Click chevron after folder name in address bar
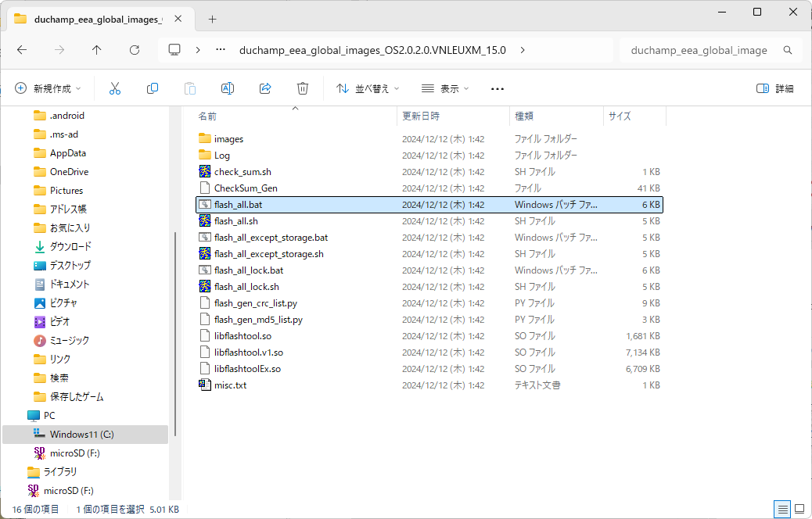The height and width of the screenshot is (519, 812). [x=523, y=50]
